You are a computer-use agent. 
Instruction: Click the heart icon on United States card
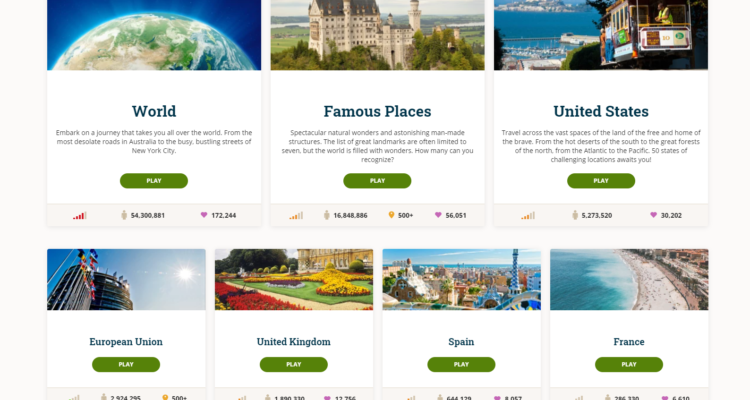pos(653,215)
